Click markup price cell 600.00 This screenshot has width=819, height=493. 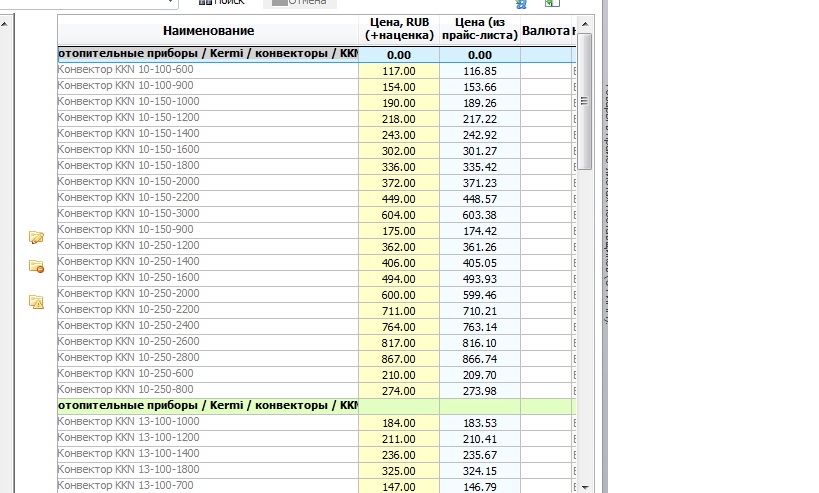[399, 295]
